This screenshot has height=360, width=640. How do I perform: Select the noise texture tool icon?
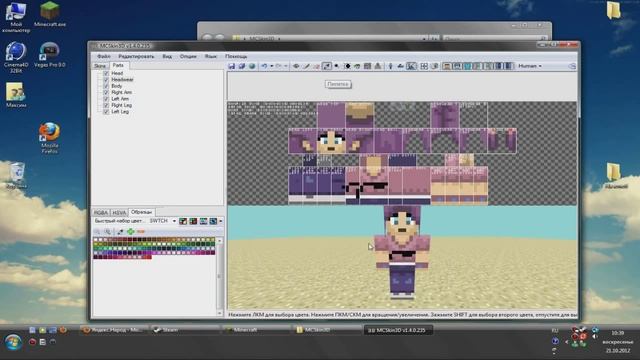[x=367, y=66]
